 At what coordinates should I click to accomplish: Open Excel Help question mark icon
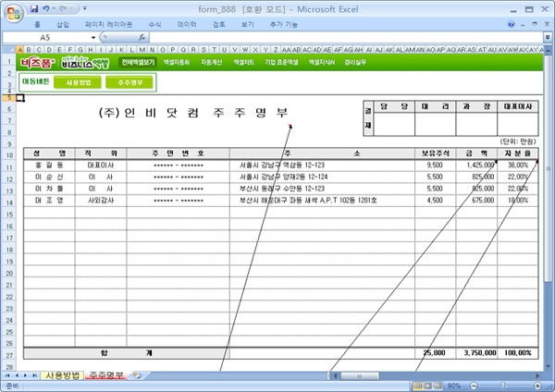[x=512, y=24]
